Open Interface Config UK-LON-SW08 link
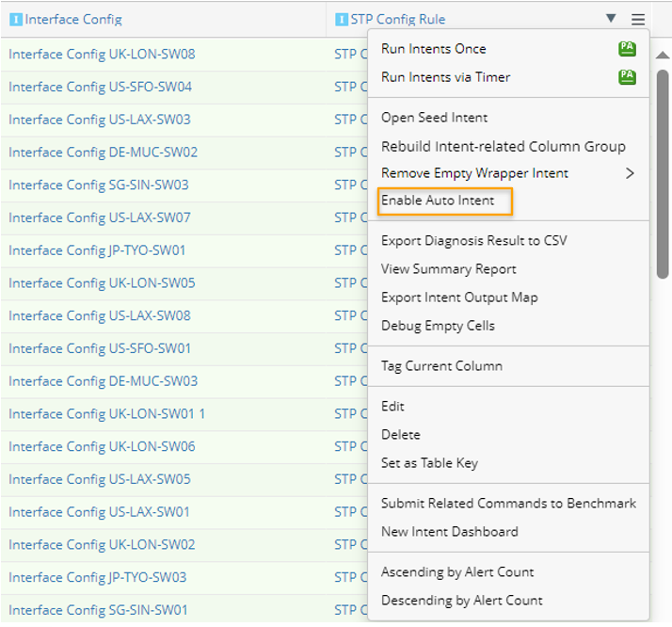Image resolution: width=672 pixels, height=627 pixels. click(102, 55)
